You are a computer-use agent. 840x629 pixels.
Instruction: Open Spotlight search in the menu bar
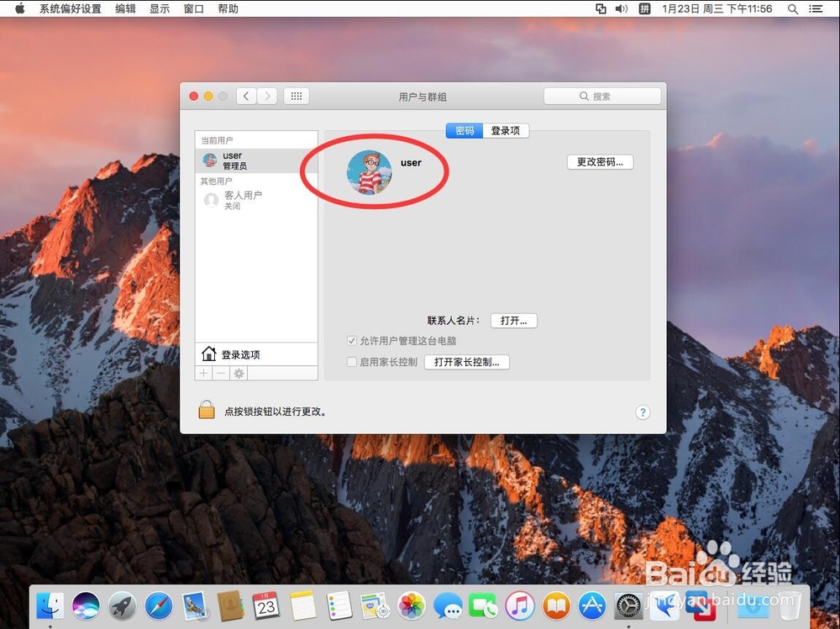[x=792, y=8]
